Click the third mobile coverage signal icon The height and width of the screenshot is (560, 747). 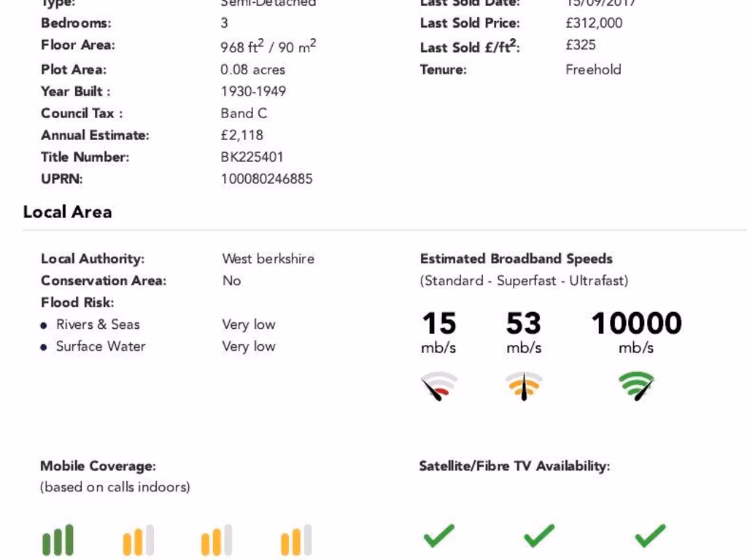click(x=216, y=540)
